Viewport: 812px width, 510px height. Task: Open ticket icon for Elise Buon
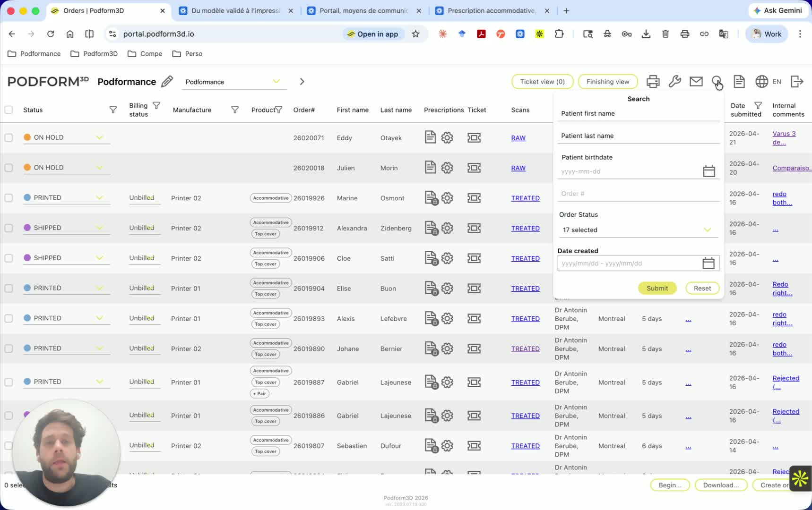click(474, 289)
